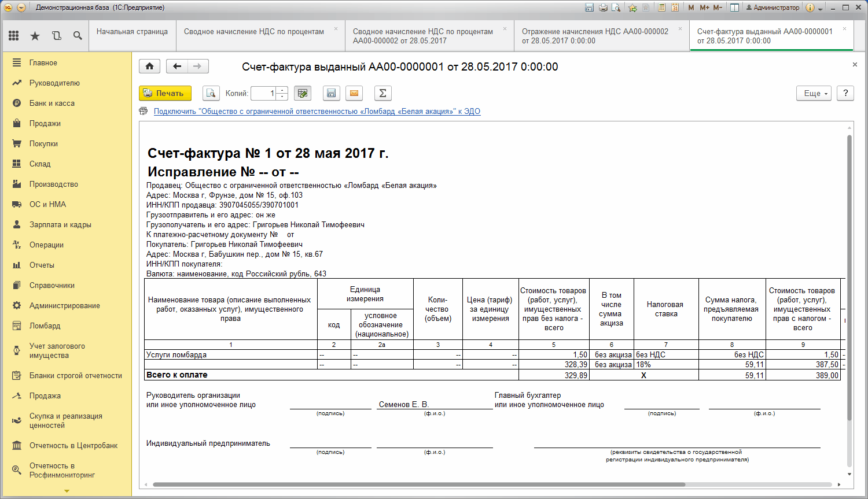The width and height of the screenshot is (868, 499).
Task: Toggle the panel layout icon in title bar
Action: 734,8
